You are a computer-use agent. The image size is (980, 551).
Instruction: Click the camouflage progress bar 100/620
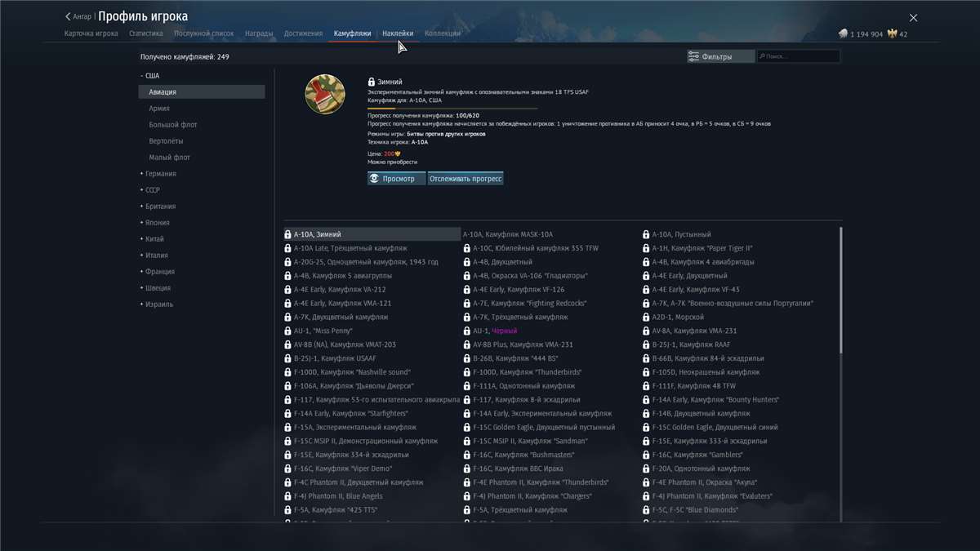[x=452, y=108]
